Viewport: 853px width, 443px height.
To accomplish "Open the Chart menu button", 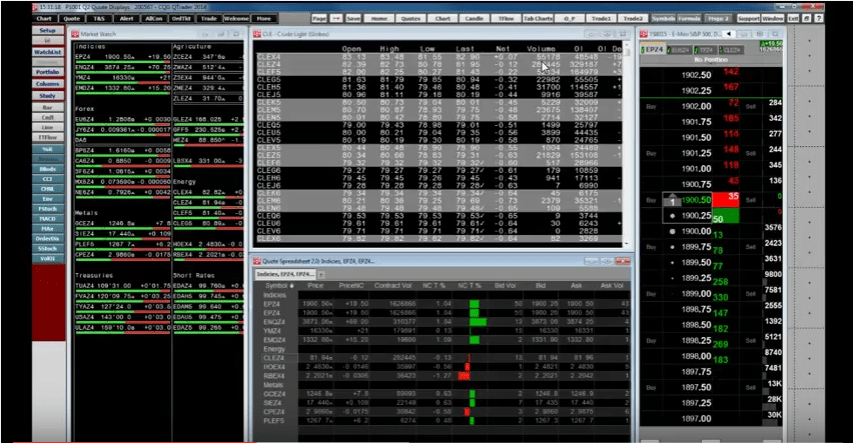I will 44,19.
